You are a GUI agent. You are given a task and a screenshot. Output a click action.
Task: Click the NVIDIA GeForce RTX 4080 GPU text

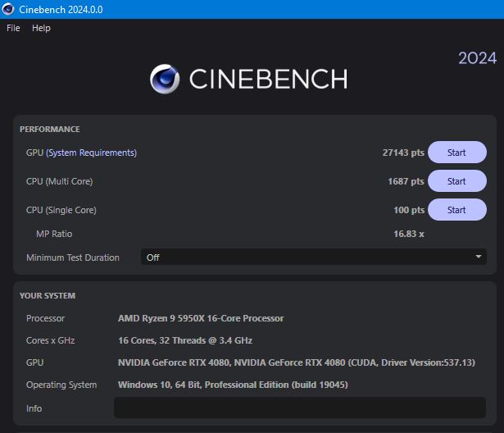(x=297, y=362)
